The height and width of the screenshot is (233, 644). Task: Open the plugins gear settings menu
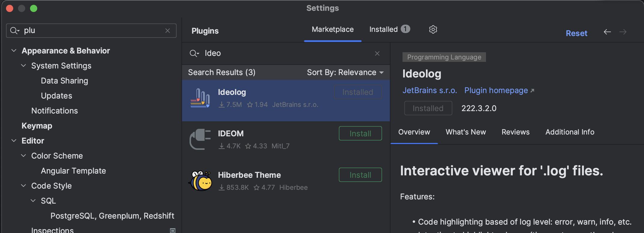coord(433,29)
